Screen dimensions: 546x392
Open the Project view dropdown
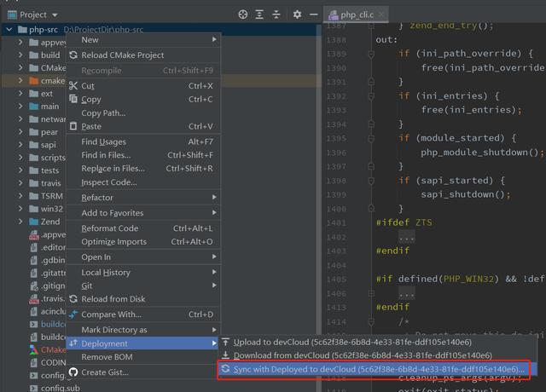tap(55, 14)
